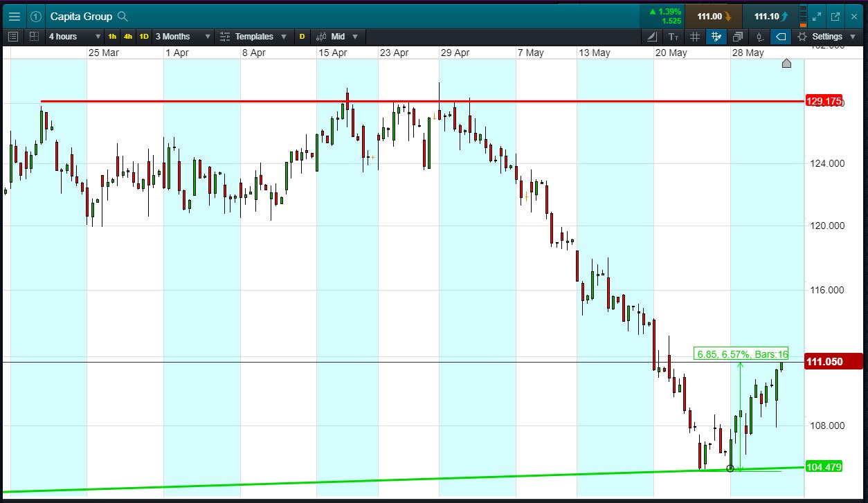868x503 pixels.
Task: Click the 15 Apr date label
Action: coord(332,53)
